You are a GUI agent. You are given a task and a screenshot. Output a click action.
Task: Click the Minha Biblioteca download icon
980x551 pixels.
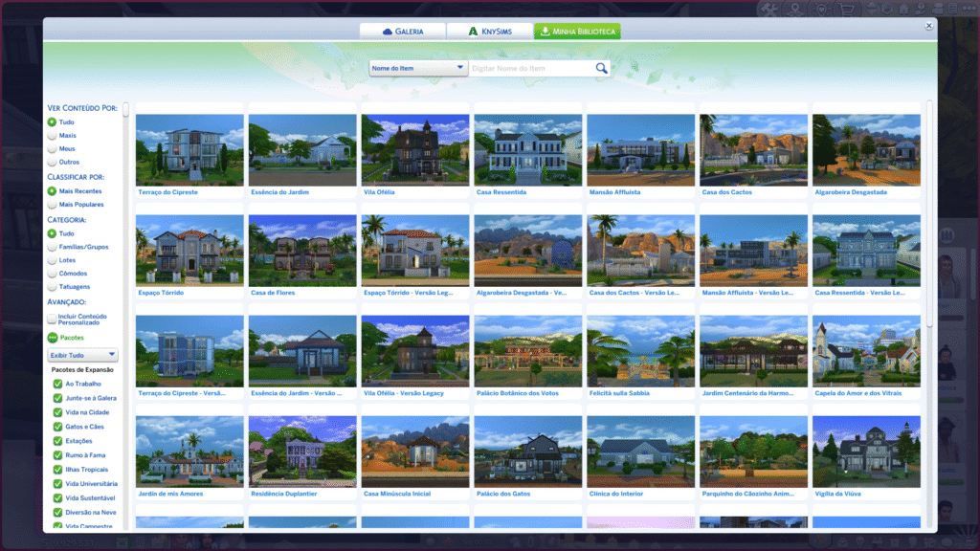click(x=545, y=32)
